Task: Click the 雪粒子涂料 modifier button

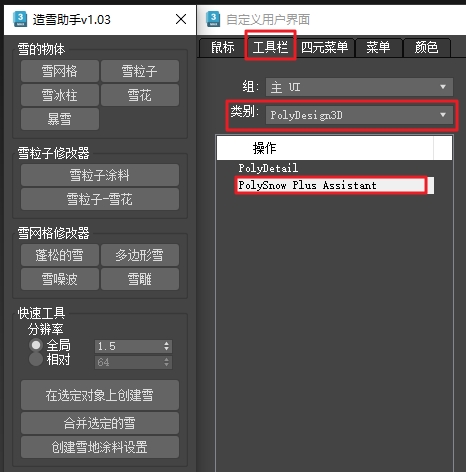Action: pyautogui.click(x=100, y=175)
